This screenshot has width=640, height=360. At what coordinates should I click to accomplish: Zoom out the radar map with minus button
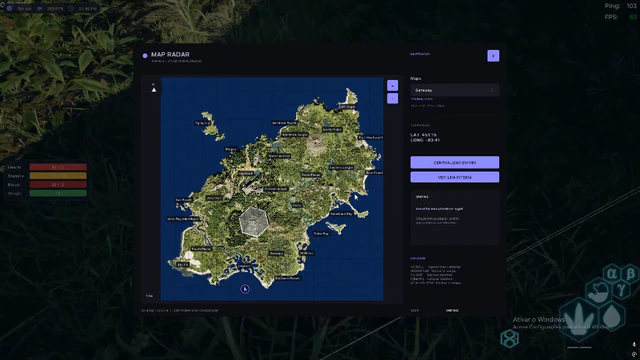392,98
